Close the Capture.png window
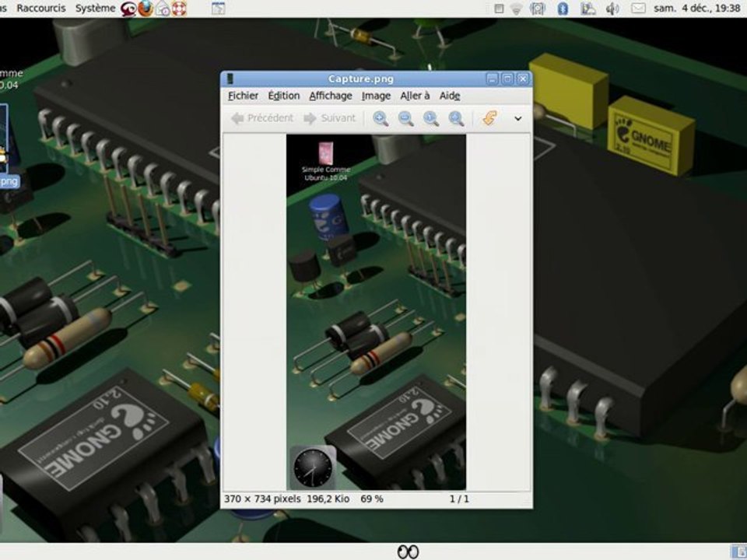The image size is (747, 560). (523, 79)
